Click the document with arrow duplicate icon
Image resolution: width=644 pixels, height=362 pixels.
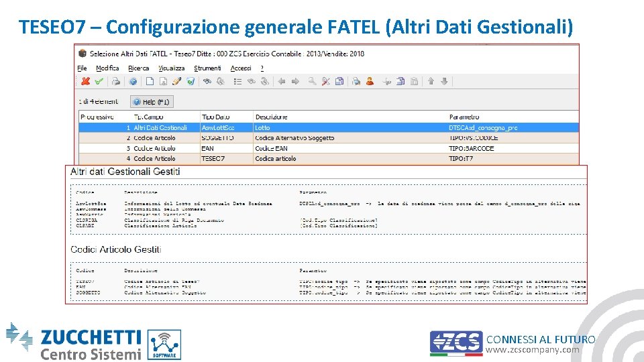(x=163, y=81)
